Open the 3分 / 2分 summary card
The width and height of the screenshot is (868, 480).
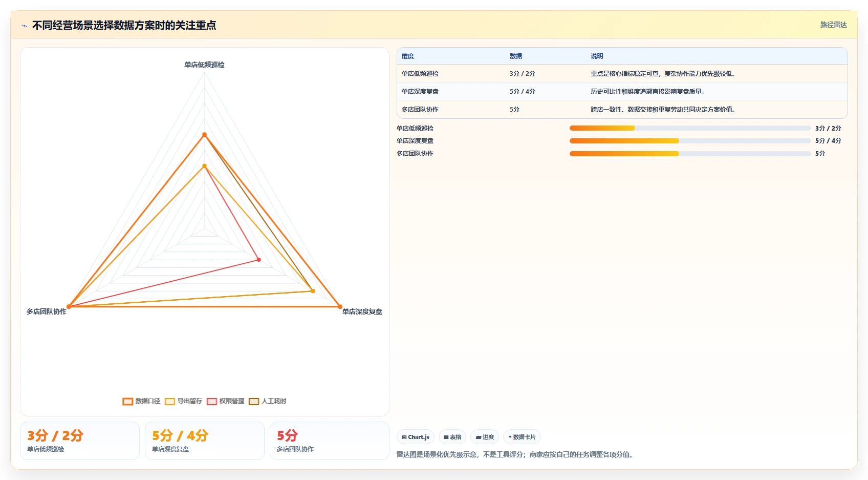click(80, 441)
